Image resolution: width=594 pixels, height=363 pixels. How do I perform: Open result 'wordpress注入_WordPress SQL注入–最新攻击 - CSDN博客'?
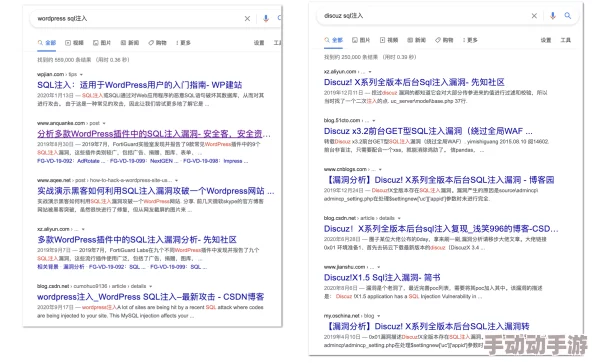150,297
